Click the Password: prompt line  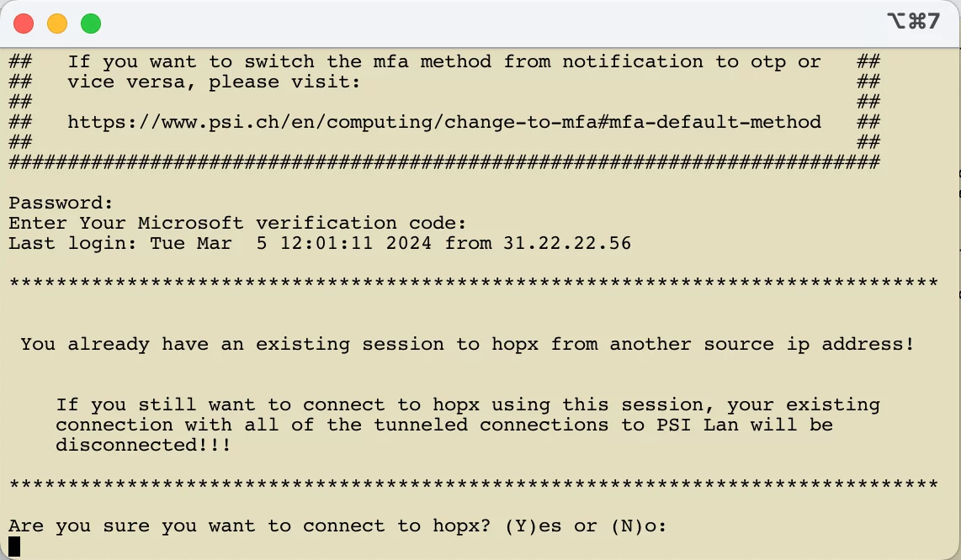tap(61, 203)
